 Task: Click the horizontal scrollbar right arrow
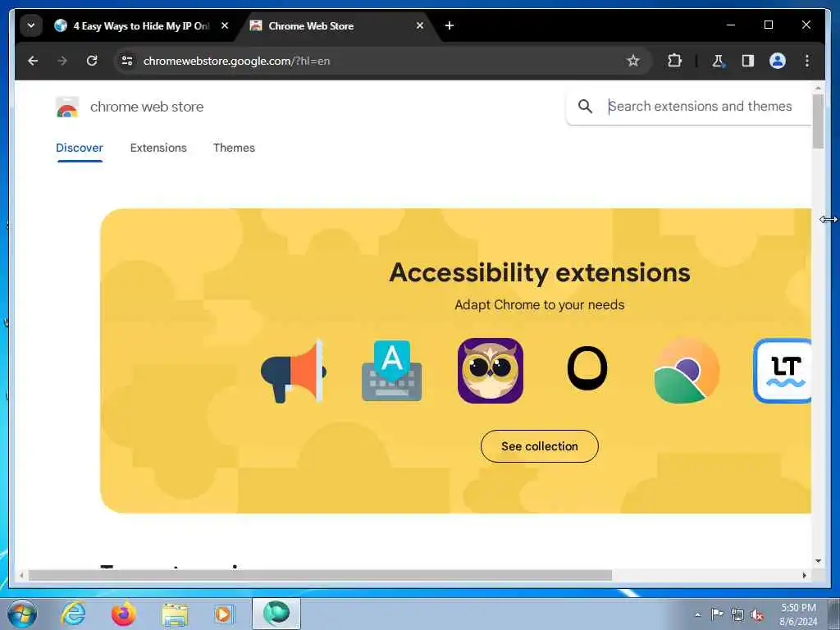[804, 575]
